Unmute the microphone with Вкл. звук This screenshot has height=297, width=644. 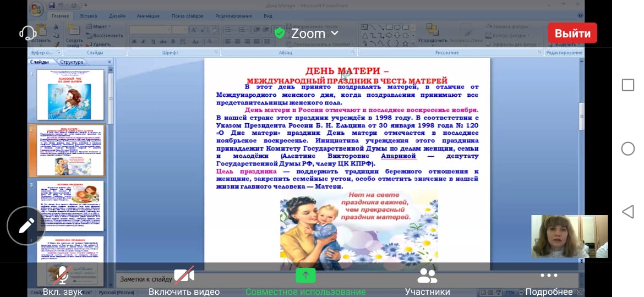click(x=62, y=280)
